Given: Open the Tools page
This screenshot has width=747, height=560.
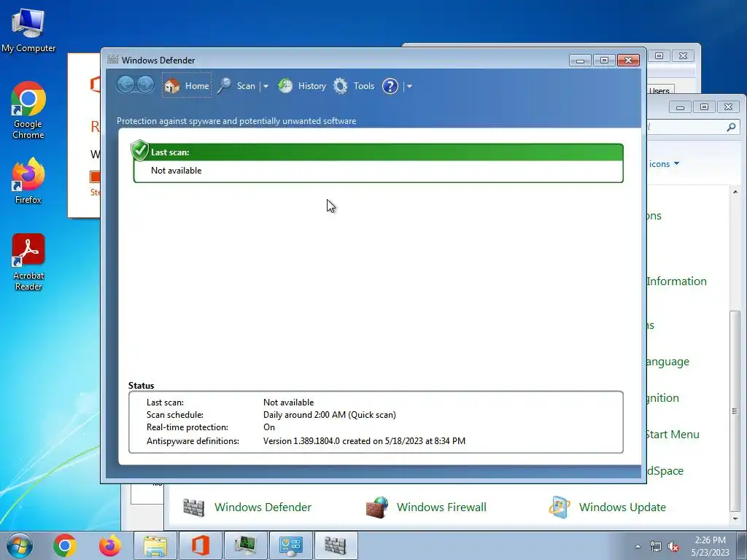Looking at the screenshot, I should point(364,86).
